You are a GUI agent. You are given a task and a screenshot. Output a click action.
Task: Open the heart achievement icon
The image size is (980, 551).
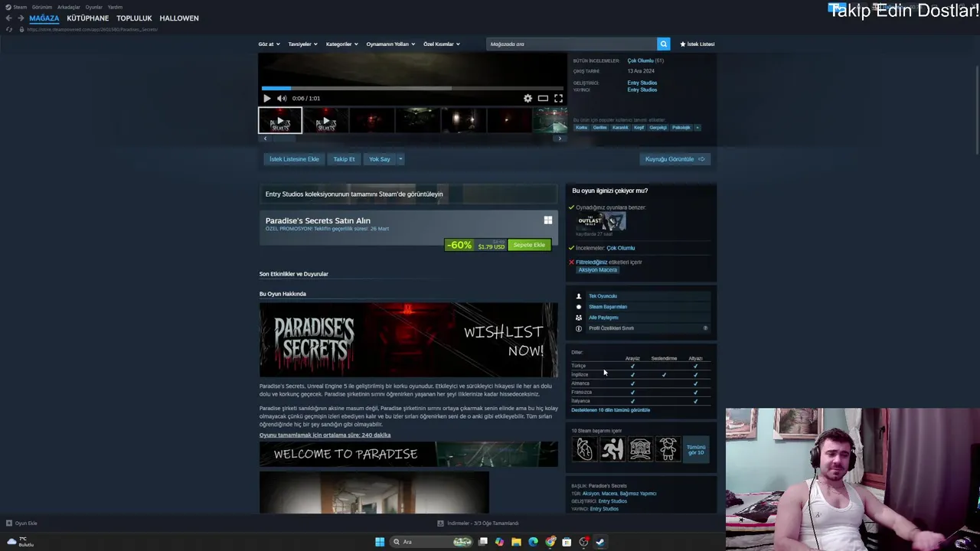pyautogui.click(x=584, y=449)
